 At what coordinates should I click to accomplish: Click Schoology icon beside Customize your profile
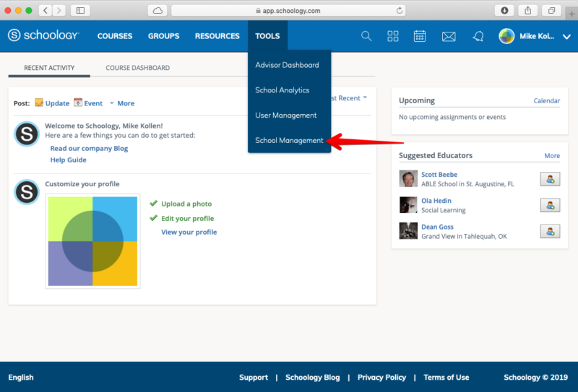pos(27,192)
